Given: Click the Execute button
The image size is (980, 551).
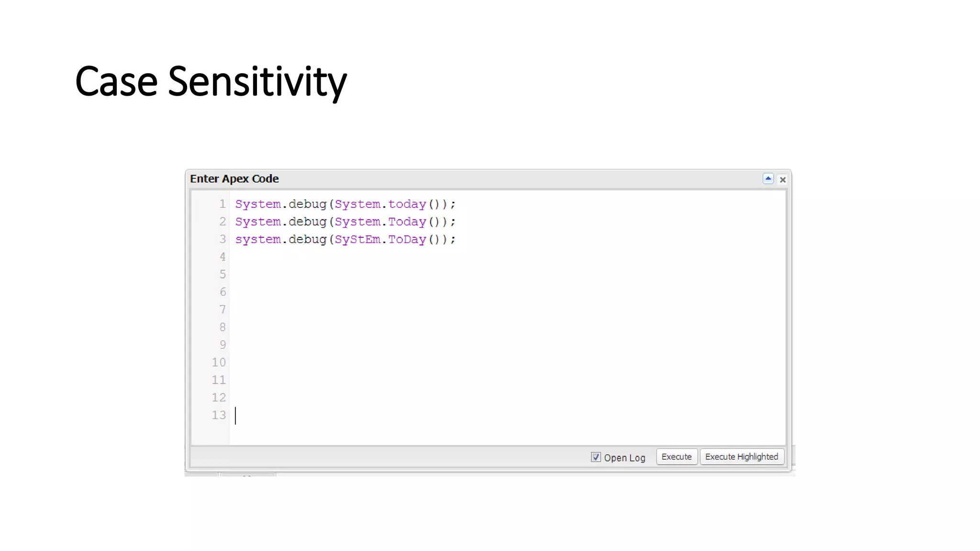Looking at the screenshot, I should point(677,457).
